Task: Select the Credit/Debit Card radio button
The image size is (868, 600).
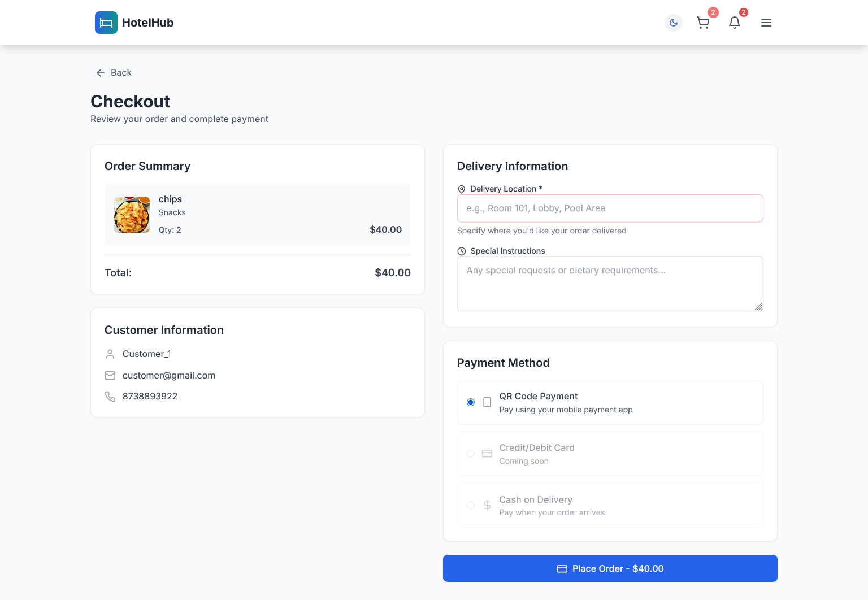Action: point(471,454)
